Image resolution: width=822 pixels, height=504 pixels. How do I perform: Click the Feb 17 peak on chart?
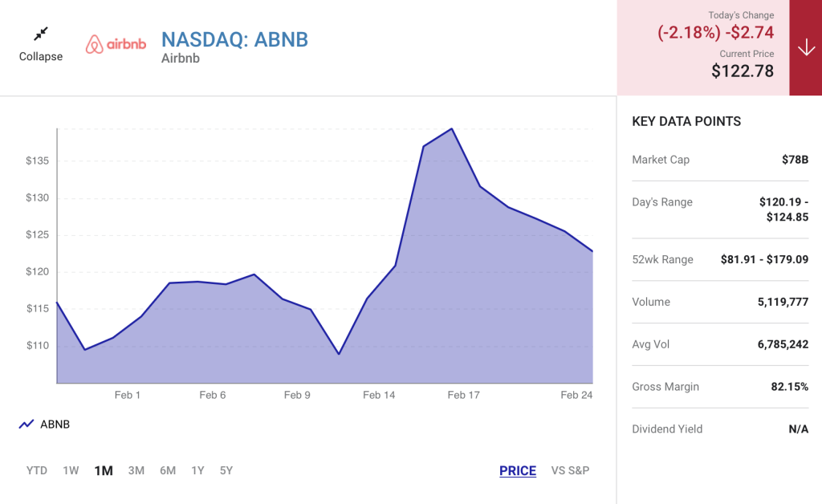(452, 129)
